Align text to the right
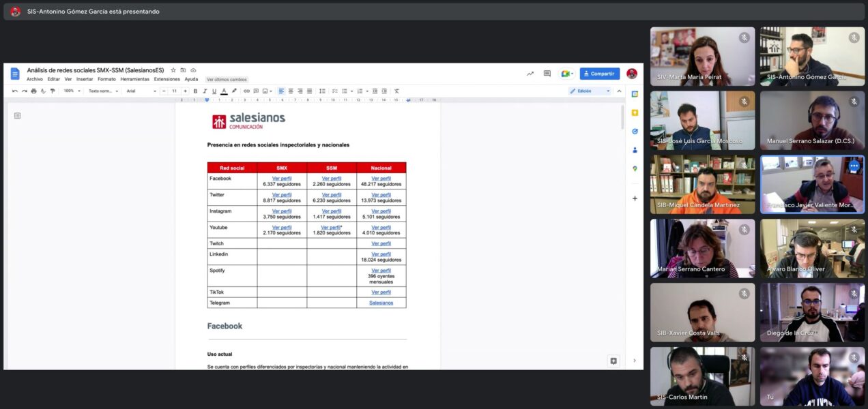This screenshot has height=409, width=868. coord(300,91)
